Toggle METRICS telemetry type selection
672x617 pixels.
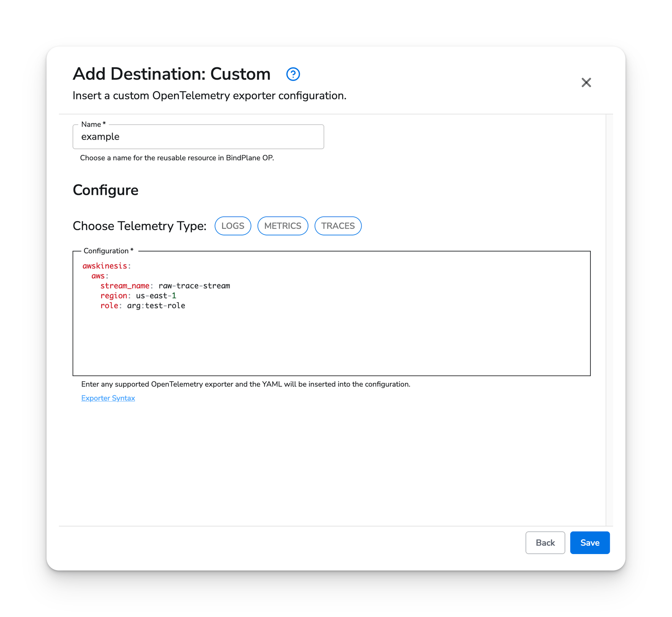click(x=283, y=226)
